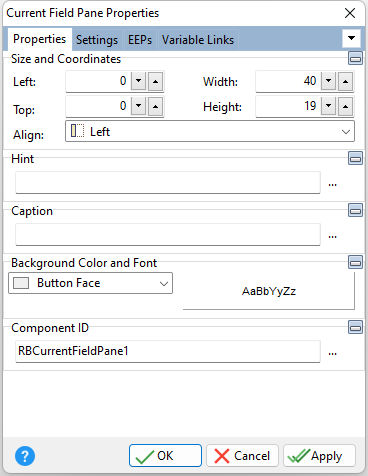368x476 pixels.
Task: Collapse the Background Color and Font section
Action: 355,262
